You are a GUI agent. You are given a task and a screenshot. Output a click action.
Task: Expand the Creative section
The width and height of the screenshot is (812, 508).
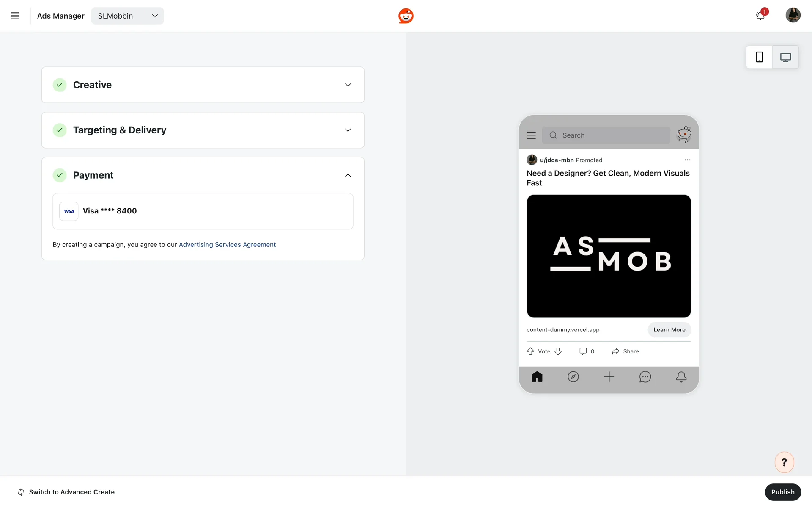[x=348, y=85]
